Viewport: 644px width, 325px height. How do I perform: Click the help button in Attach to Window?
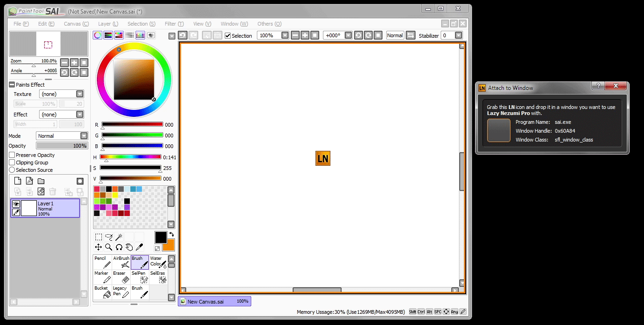click(598, 86)
